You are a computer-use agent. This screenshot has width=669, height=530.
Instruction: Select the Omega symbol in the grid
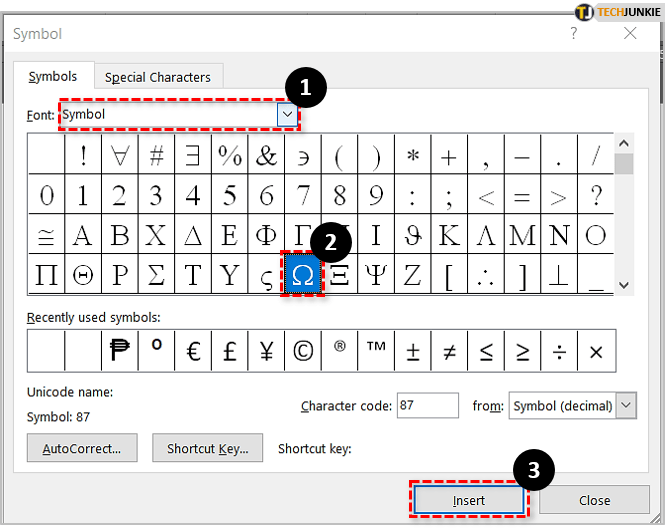click(303, 275)
